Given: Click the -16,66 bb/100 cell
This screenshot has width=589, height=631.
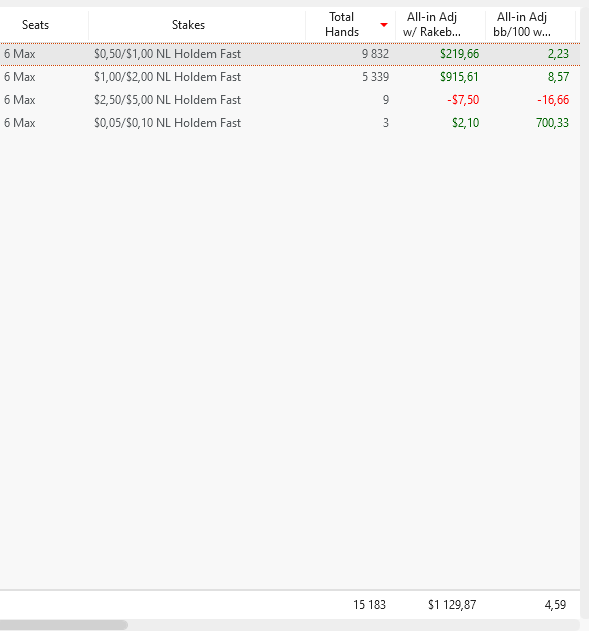Looking at the screenshot, I should click(553, 100).
